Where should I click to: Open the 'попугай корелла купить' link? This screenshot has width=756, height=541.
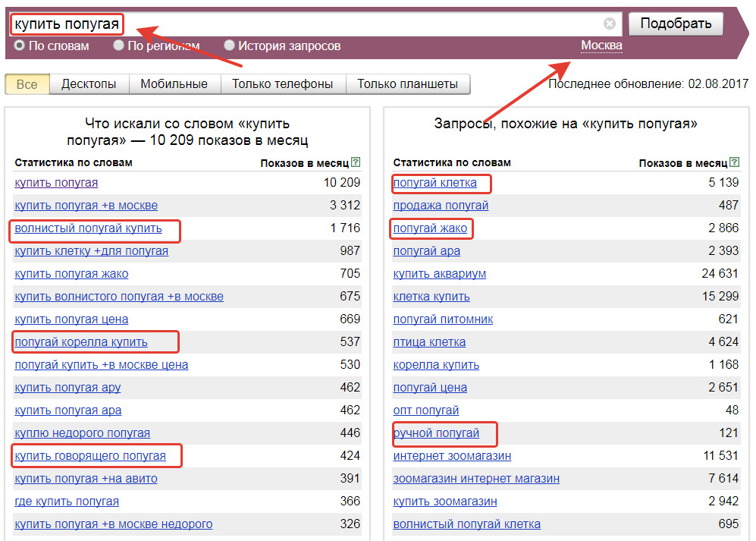pyautogui.click(x=81, y=342)
